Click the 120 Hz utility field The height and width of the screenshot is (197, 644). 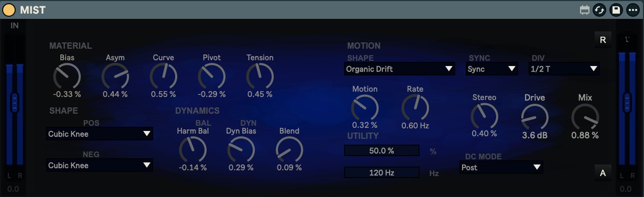point(382,173)
